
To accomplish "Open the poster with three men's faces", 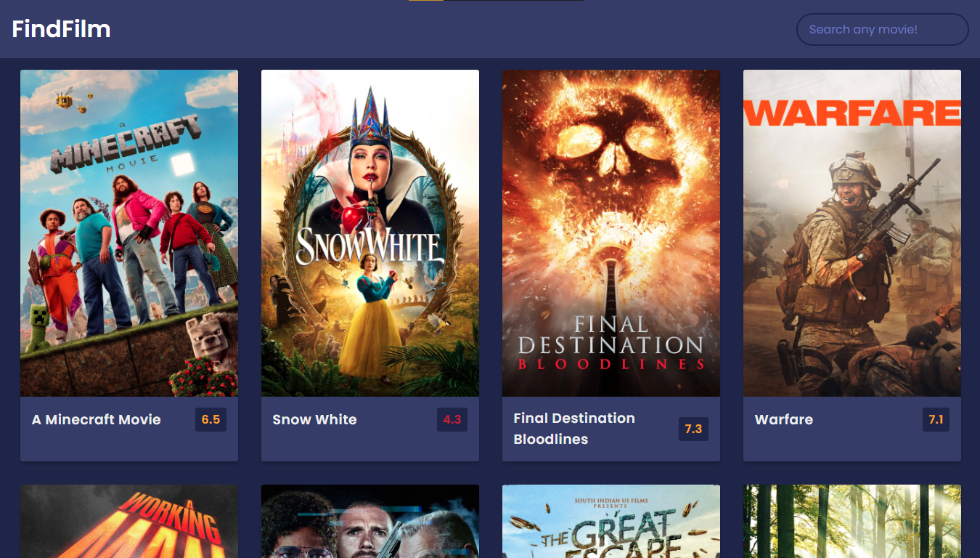I will click(x=370, y=522).
